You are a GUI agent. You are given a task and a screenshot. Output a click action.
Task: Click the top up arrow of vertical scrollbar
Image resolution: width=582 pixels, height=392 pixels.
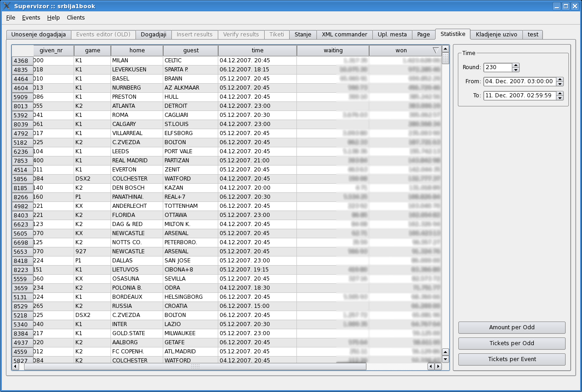point(445,49)
